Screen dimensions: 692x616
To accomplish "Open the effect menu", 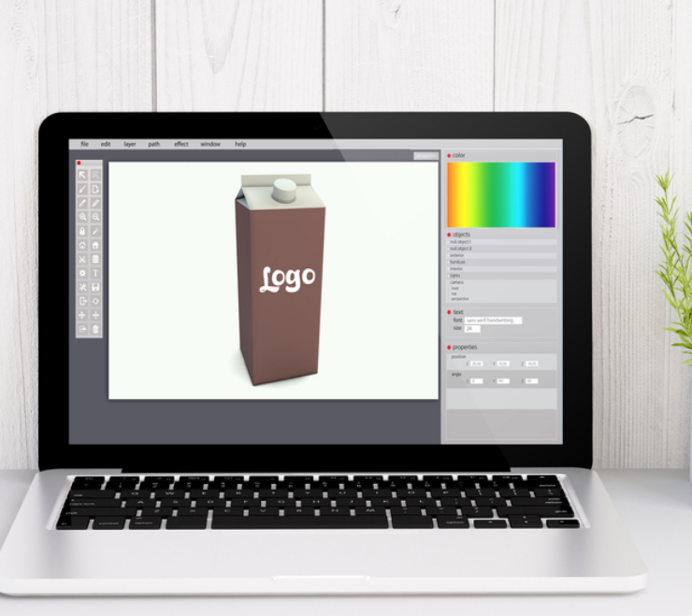I will (x=180, y=144).
